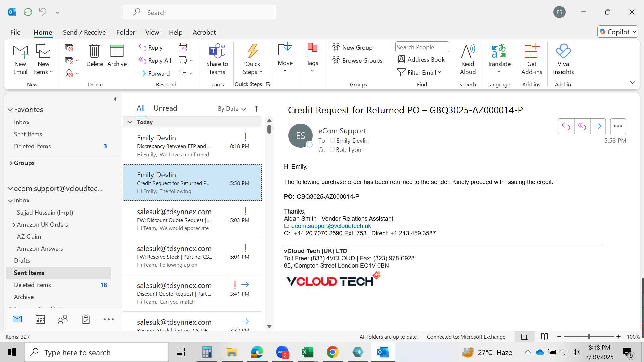The height and width of the screenshot is (362, 644).
Task: Open the Acrobat ribbon tab
Action: click(x=204, y=32)
